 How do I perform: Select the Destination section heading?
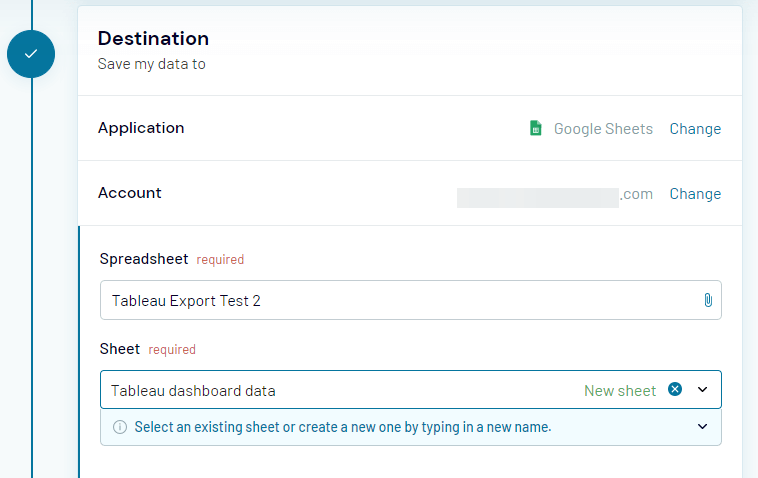(x=153, y=39)
